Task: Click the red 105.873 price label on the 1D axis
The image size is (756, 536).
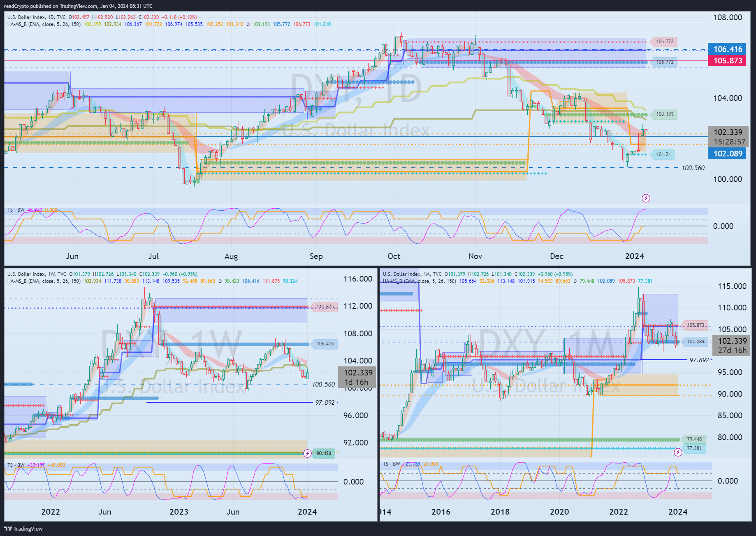Action: tap(728, 61)
